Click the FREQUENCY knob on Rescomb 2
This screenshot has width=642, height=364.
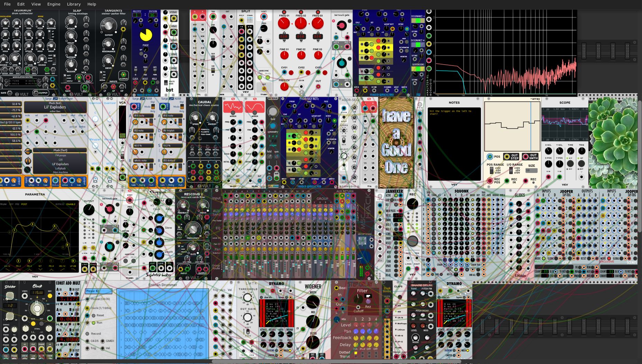(x=193, y=229)
